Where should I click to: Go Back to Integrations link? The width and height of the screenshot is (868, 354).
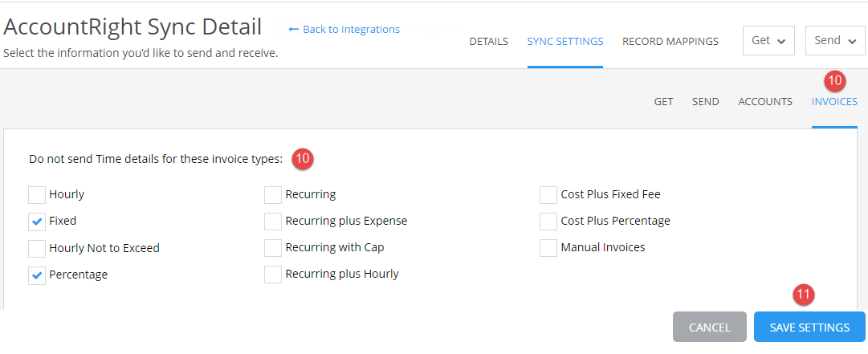(344, 30)
